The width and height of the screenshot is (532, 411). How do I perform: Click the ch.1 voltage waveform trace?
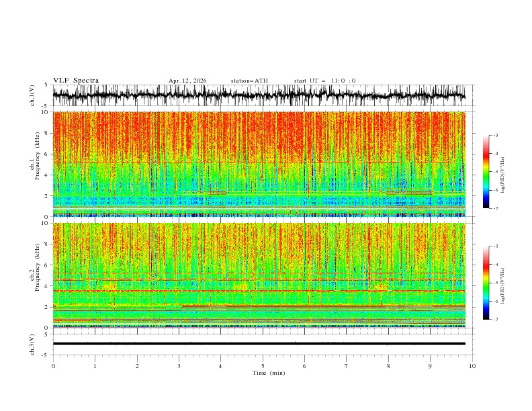[x=259, y=95]
